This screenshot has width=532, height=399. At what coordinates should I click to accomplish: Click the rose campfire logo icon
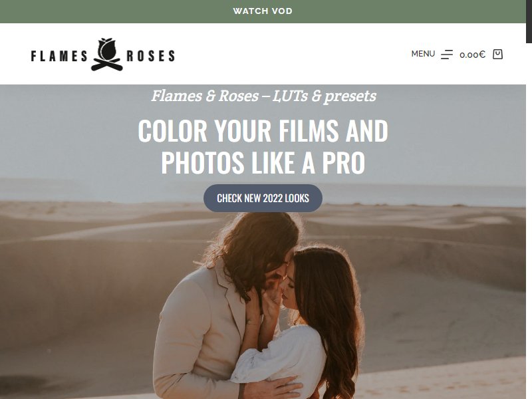(x=106, y=55)
